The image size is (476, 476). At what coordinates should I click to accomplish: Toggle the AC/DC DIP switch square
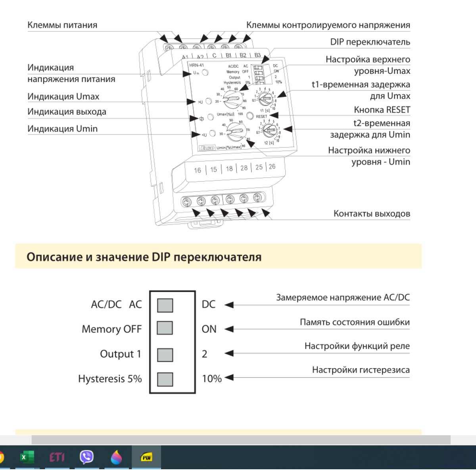(165, 305)
